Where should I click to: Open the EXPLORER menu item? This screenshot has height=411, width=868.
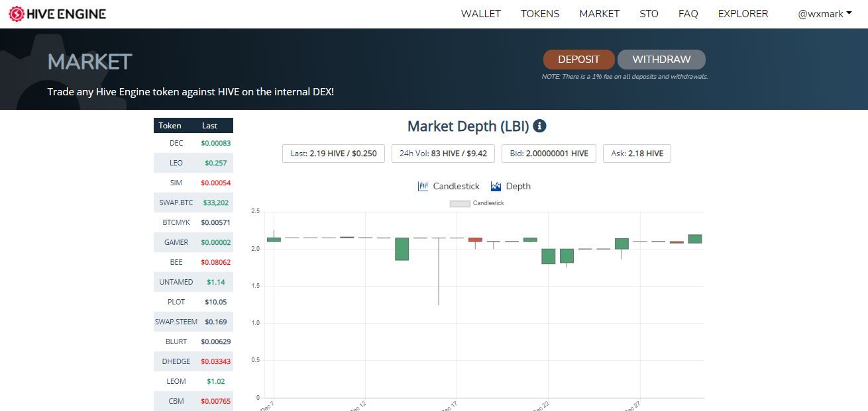tap(743, 13)
